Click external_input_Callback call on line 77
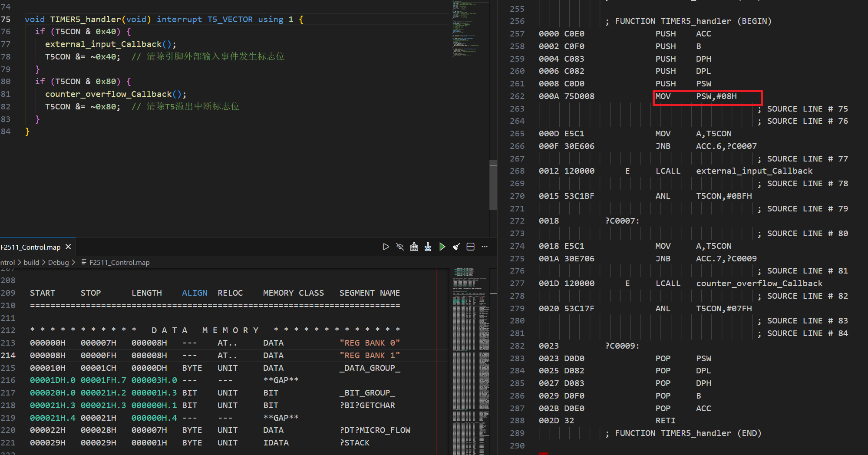This screenshot has height=455, width=868. point(103,44)
